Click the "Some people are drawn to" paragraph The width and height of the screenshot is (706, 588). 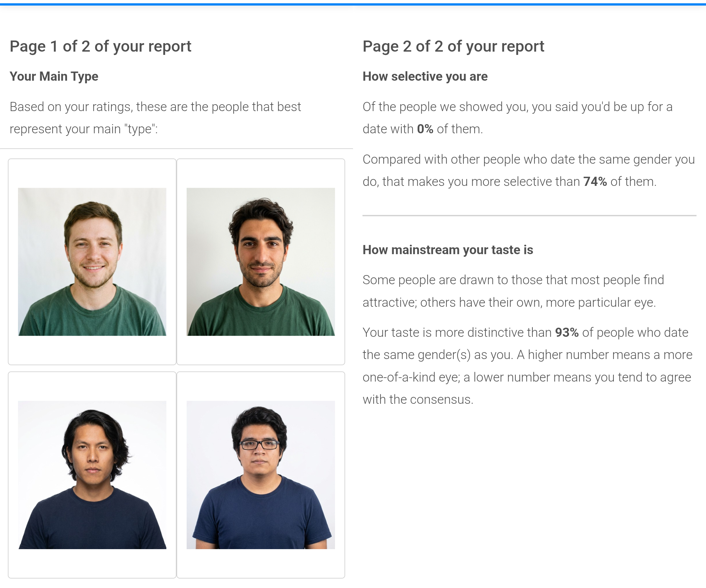(513, 291)
